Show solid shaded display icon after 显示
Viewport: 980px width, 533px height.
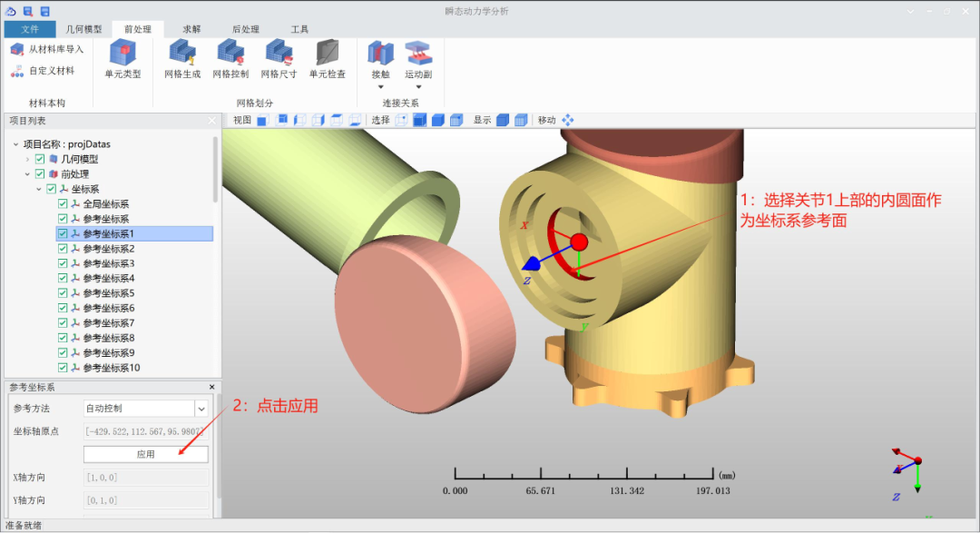(503, 120)
